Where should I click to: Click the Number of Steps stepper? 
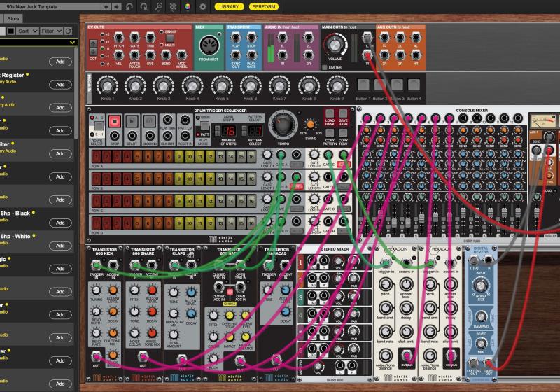pos(217,131)
